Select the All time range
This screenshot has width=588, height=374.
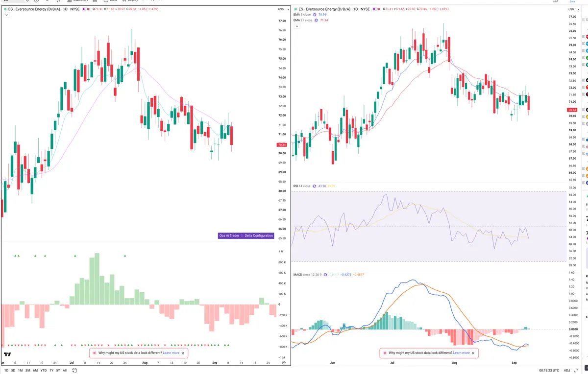tap(65, 371)
